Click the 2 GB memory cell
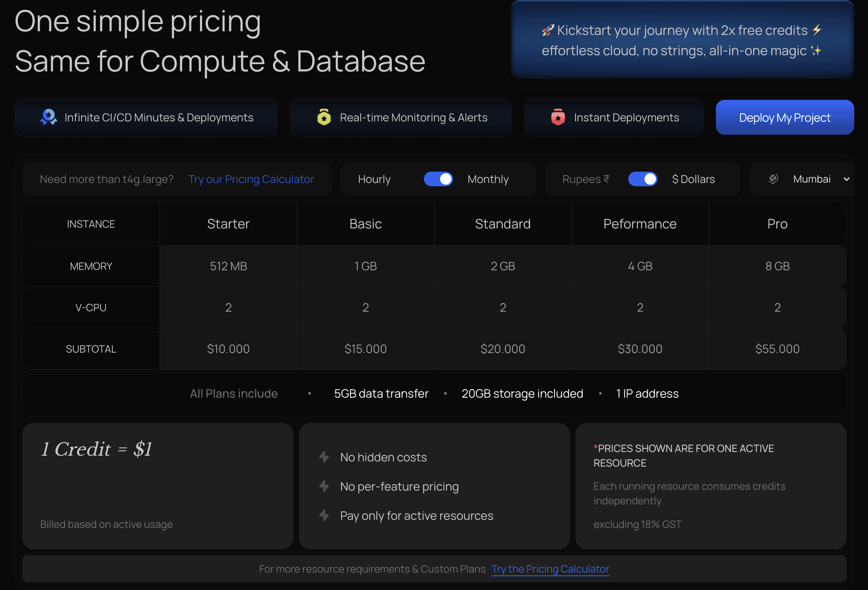The width and height of the screenshot is (868, 590). [x=503, y=266]
